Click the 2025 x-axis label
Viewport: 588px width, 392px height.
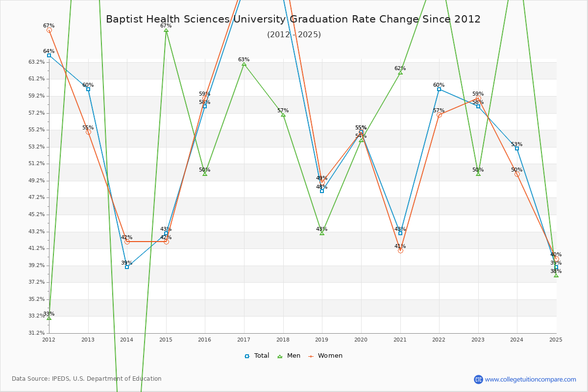point(556,339)
